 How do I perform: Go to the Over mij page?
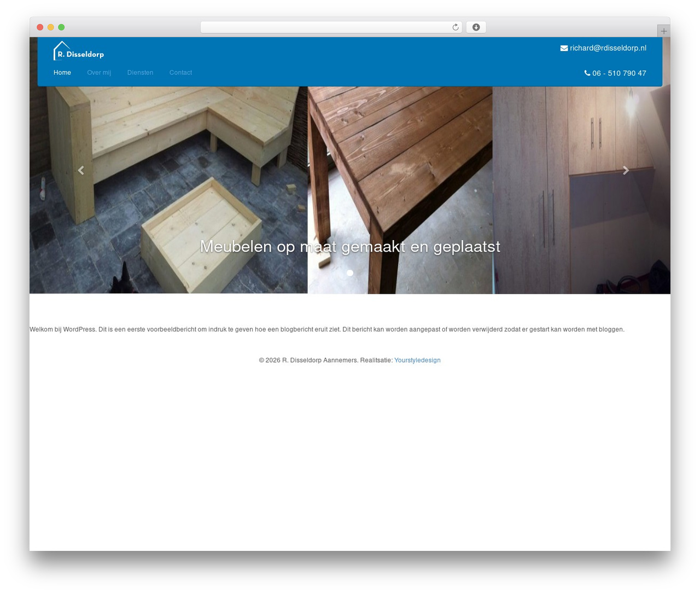99,73
